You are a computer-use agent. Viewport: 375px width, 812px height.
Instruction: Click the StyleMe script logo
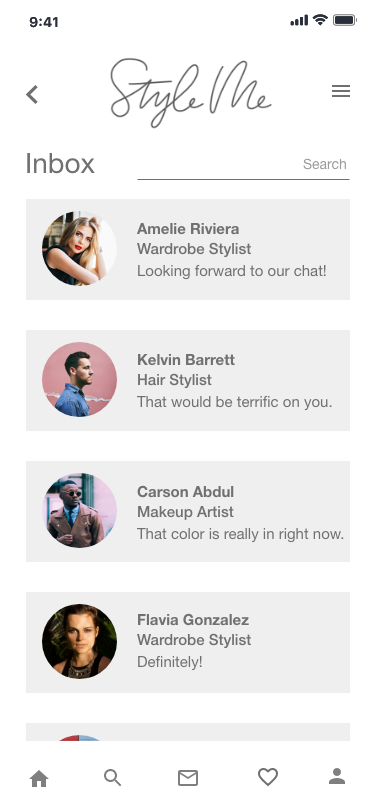click(190, 93)
